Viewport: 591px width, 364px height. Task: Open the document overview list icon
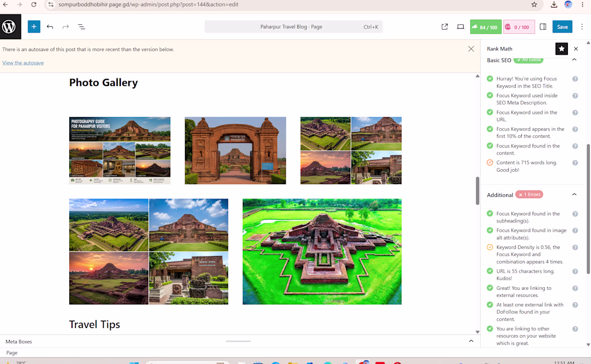[82, 27]
